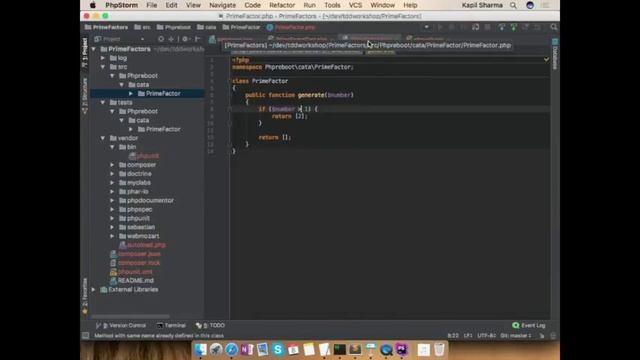Open Finder from the Dock
The height and width of the screenshot is (360, 640).
(x=200, y=349)
